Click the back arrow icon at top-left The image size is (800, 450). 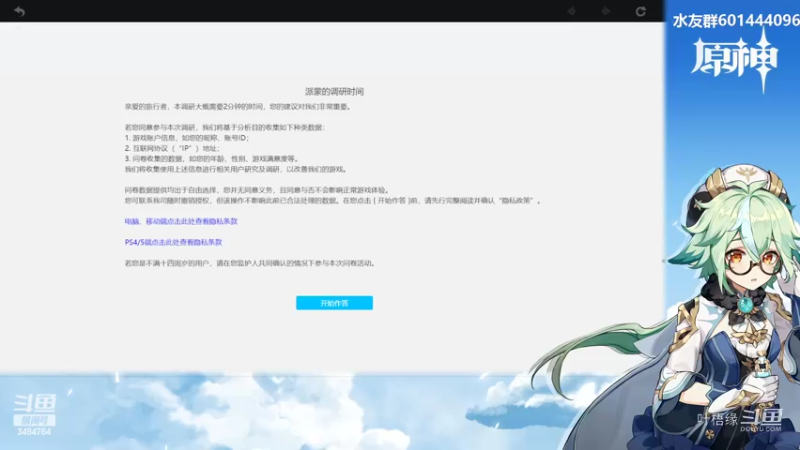pyautogui.click(x=19, y=11)
